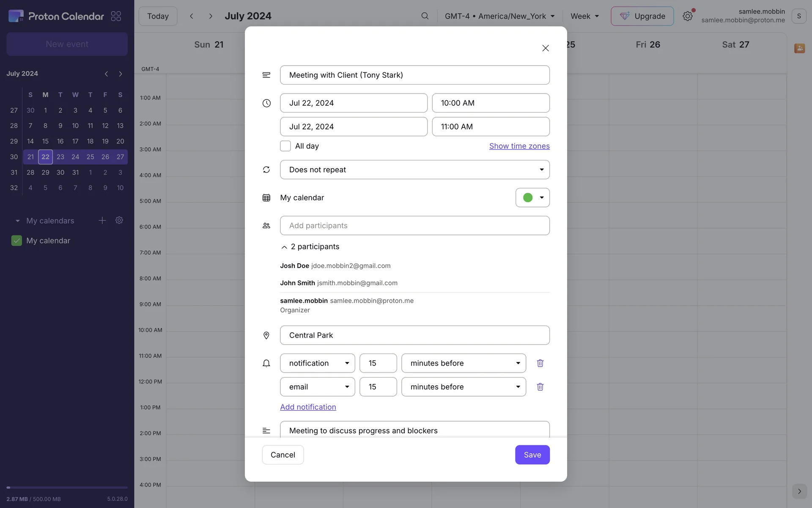Open settings gear in top bar
Screen dimensions: 812x508
(687, 16)
